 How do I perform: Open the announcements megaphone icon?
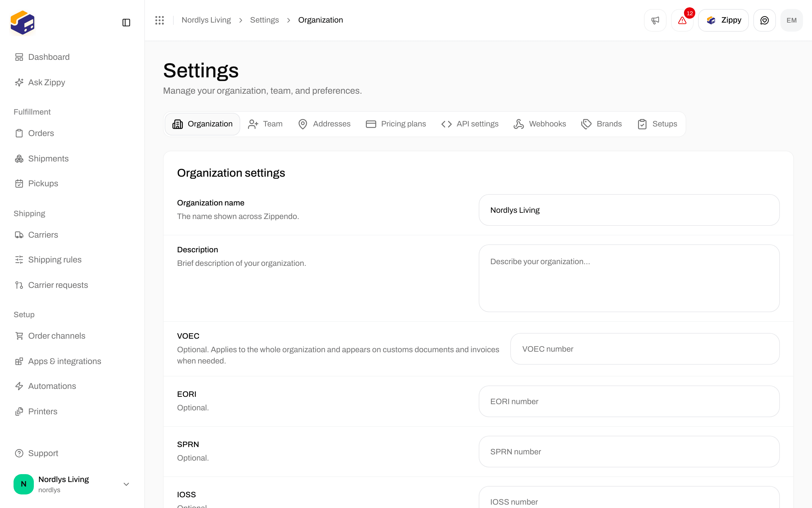[655, 20]
